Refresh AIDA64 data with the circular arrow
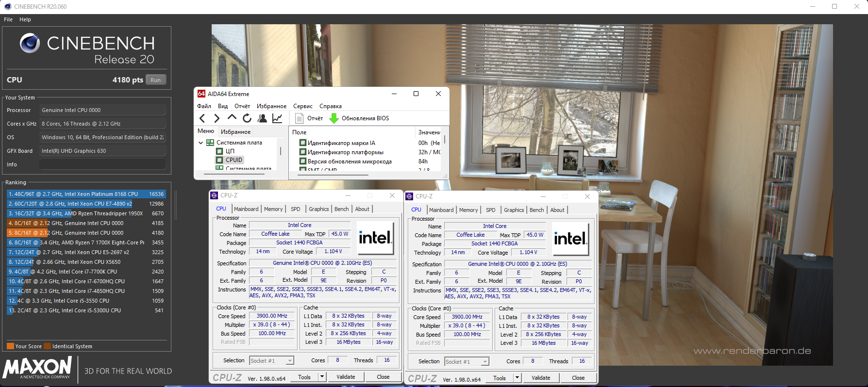 247,118
